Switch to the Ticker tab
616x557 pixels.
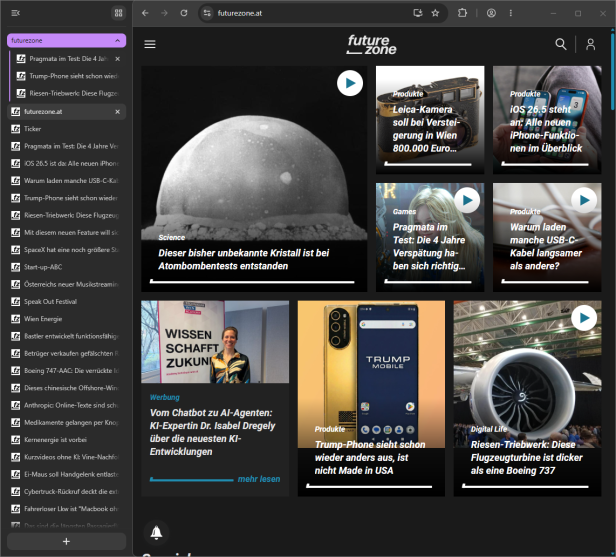66,129
